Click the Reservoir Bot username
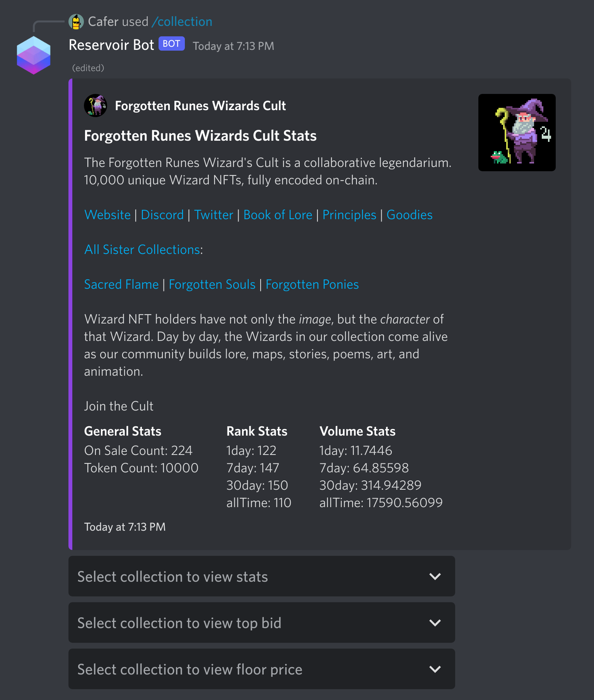Screen dimensions: 594x700 click(111, 45)
